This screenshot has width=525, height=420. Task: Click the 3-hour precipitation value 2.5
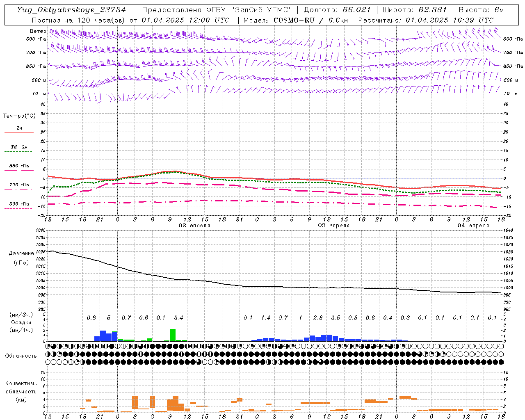click(x=336, y=318)
